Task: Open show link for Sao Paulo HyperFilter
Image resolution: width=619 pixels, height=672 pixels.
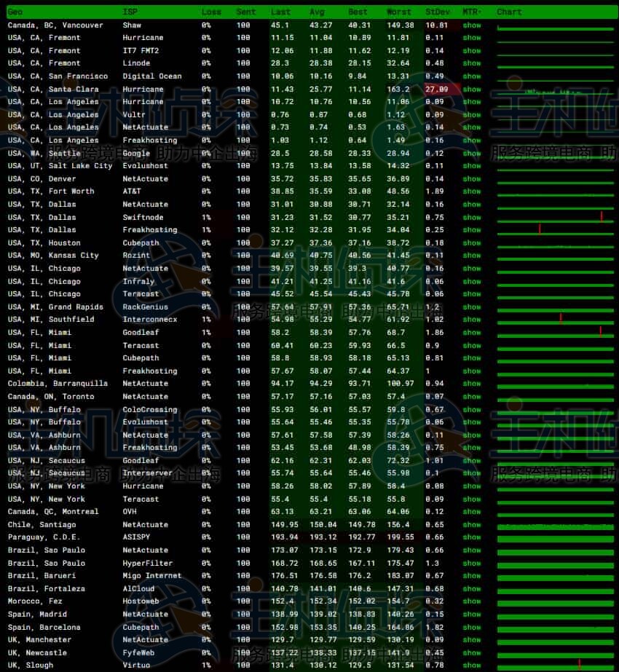Action: 472,563
